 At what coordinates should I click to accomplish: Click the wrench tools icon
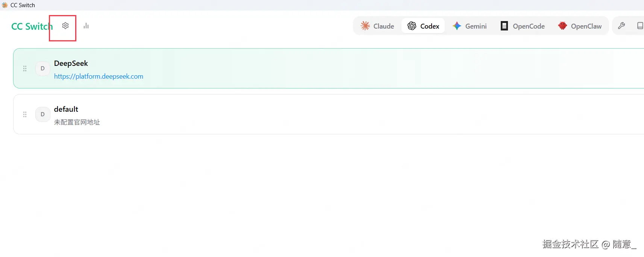pos(621,26)
